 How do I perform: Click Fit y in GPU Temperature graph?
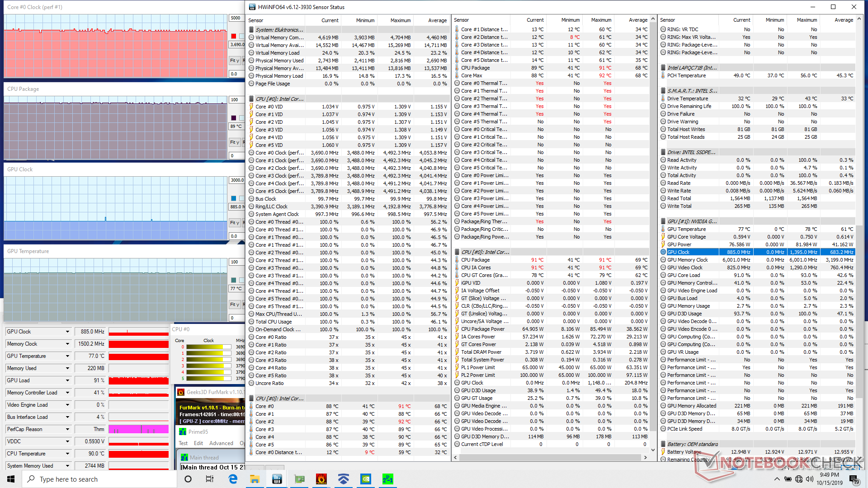tap(234, 305)
